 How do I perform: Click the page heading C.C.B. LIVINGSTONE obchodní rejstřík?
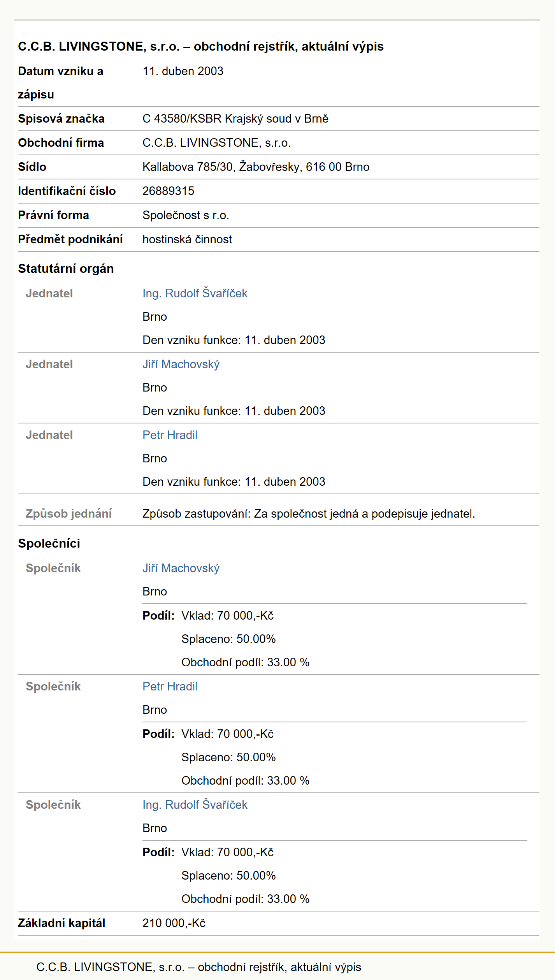pos(201,46)
